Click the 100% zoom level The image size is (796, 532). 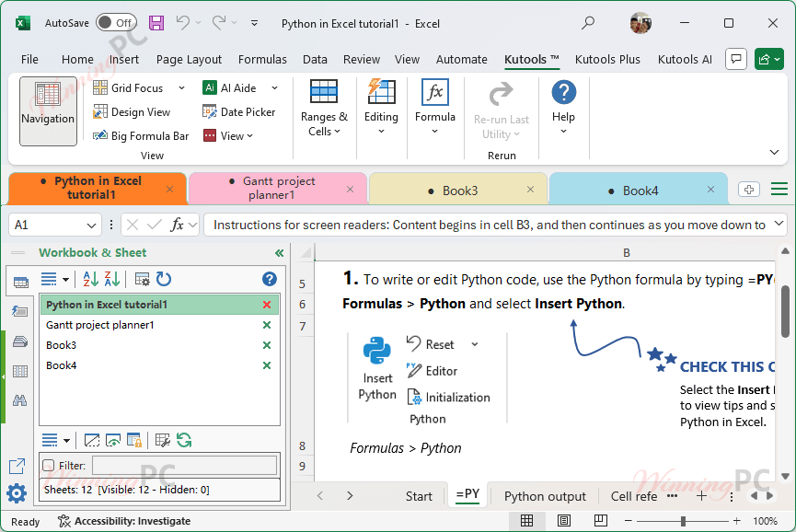coord(765,521)
